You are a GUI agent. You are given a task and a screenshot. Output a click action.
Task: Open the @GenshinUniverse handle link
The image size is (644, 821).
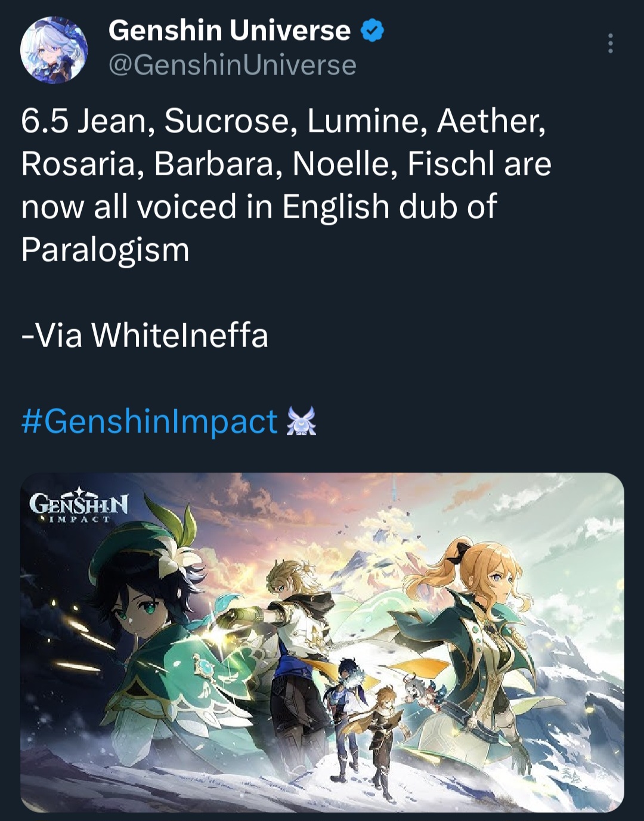pyautogui.click(x=233, y=65)
